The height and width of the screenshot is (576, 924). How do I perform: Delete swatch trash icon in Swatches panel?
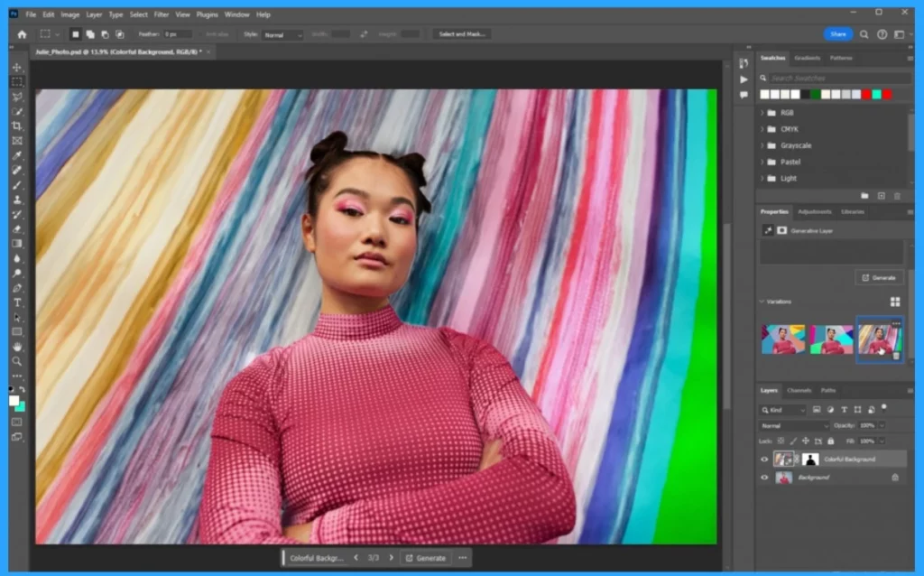pyautogui.click(x=897, y=196)
